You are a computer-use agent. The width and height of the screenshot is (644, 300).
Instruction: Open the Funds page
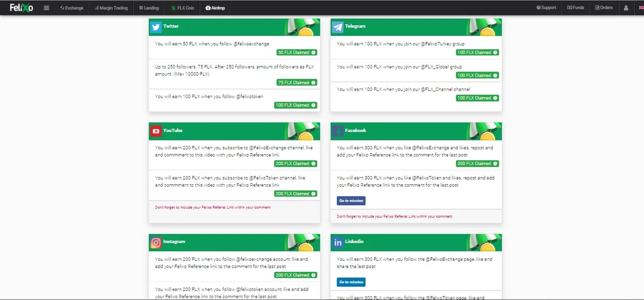coord(576,8)
